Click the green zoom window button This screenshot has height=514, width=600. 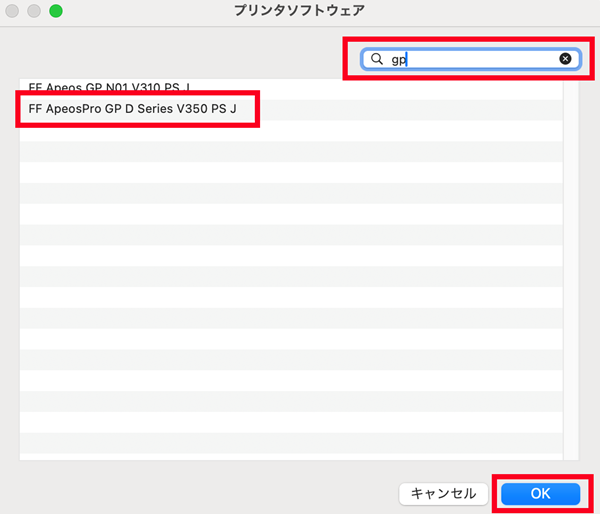(55, 12)
